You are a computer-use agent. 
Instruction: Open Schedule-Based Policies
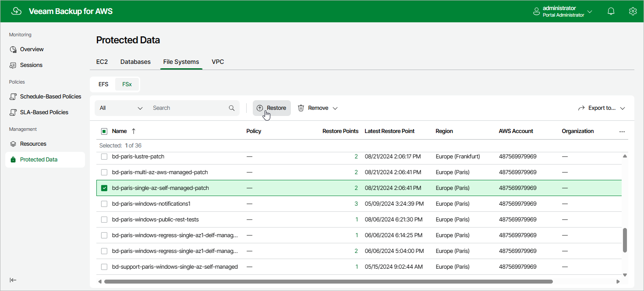[51, 97]
